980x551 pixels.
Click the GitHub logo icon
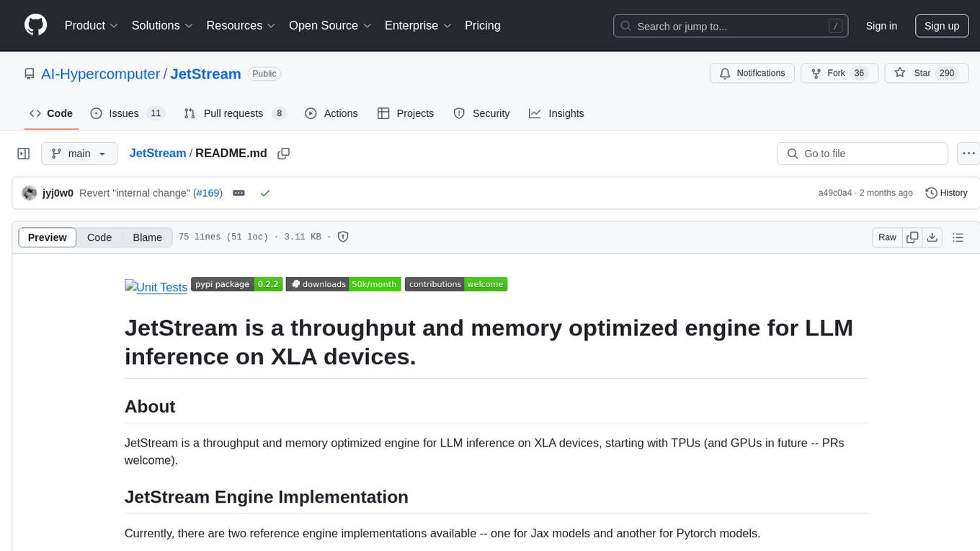pyautogui.click(x=36, y=25)
